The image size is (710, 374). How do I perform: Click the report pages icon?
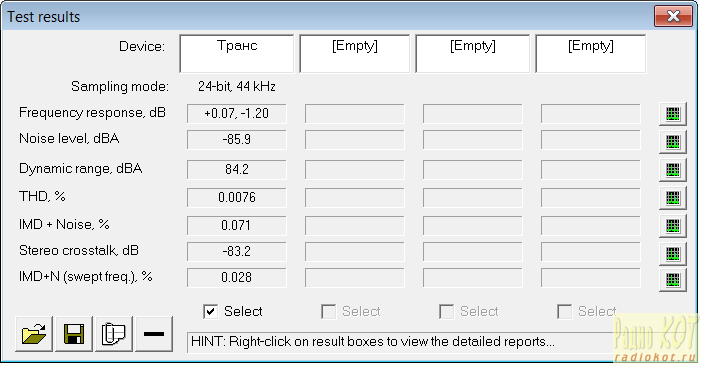(x=114, y=334)
